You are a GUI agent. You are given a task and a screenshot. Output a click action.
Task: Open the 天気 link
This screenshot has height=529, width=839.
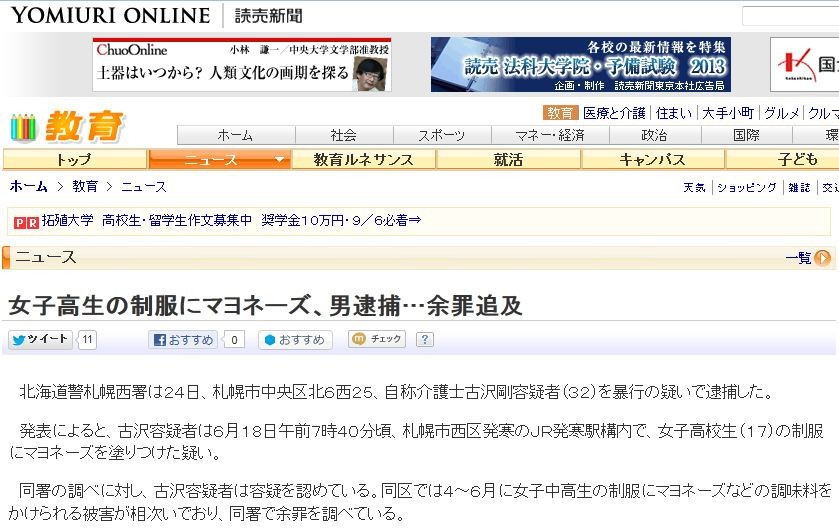[x=695, y=187]
